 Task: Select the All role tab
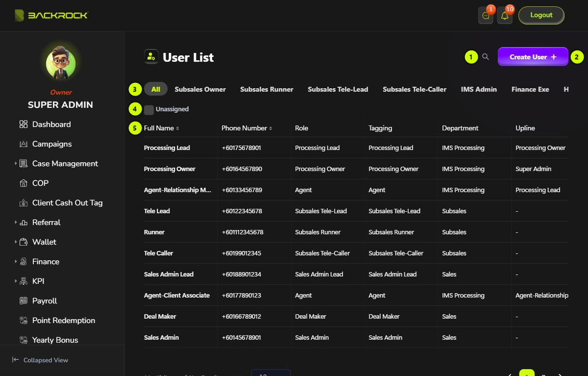[156, 89]
